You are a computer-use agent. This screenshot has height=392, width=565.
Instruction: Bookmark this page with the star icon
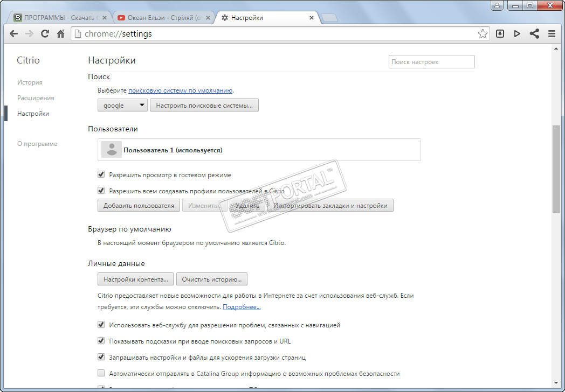pos(483,34)
